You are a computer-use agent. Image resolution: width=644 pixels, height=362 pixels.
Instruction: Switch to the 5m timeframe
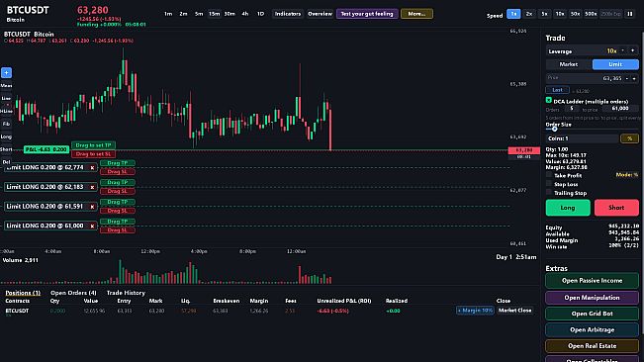coord(199,14)
